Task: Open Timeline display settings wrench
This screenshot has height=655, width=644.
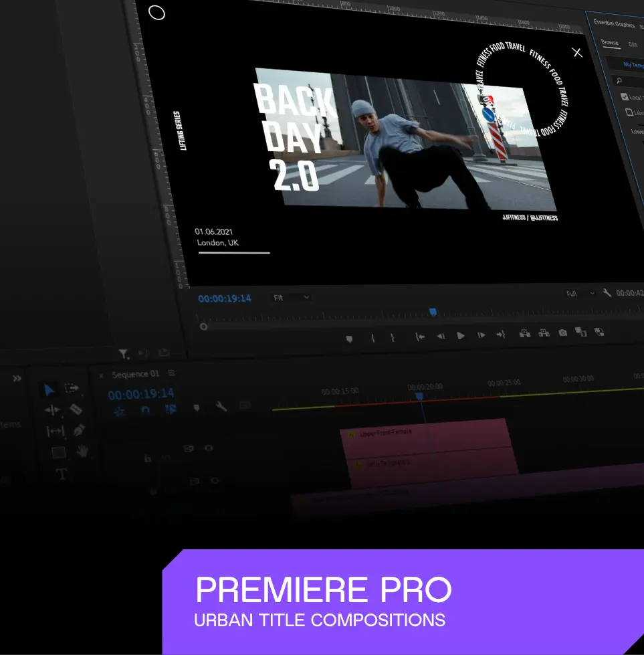Action: click(221, 406)
